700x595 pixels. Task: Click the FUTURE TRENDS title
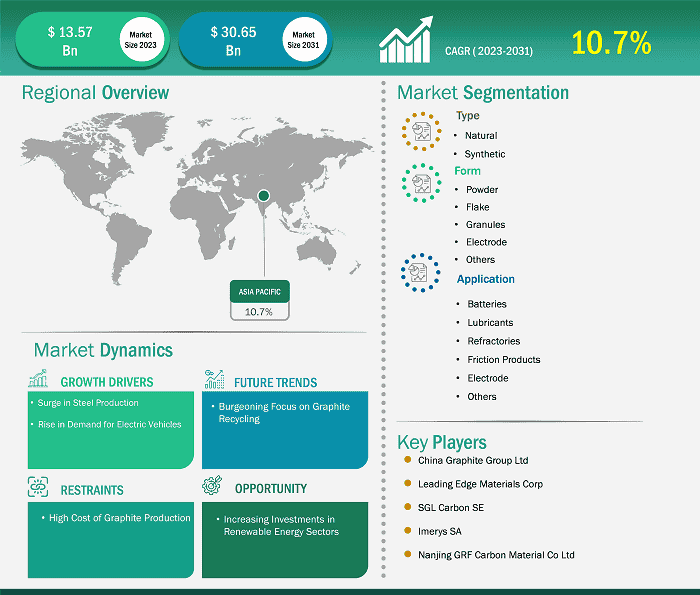(275, 383)
